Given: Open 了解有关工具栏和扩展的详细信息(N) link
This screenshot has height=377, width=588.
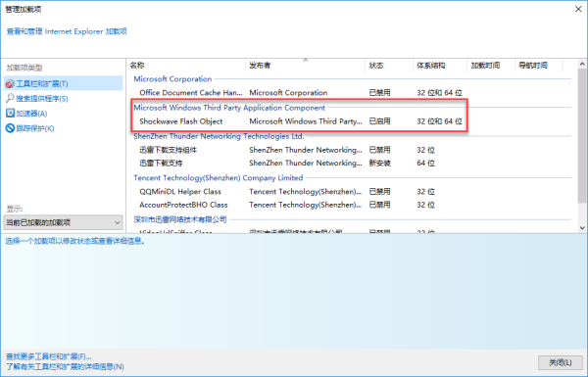Looking at the screenshot, I should coord(65,366).
